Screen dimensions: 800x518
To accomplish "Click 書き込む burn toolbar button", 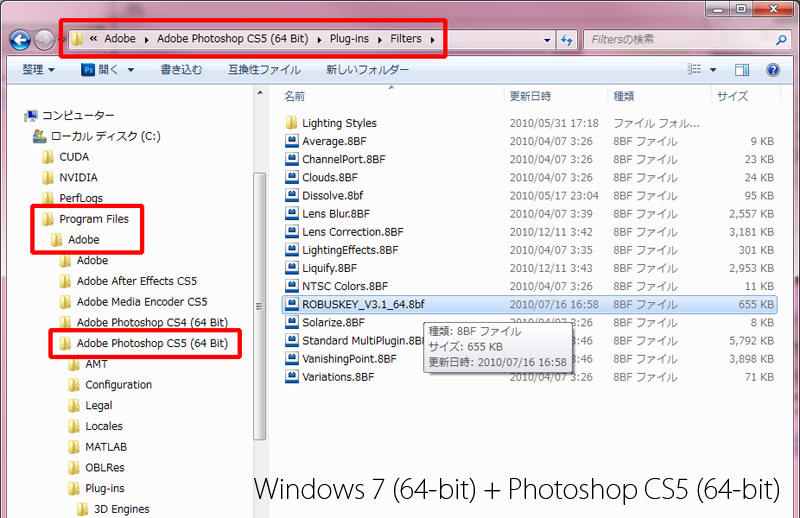I will (181, 70).
